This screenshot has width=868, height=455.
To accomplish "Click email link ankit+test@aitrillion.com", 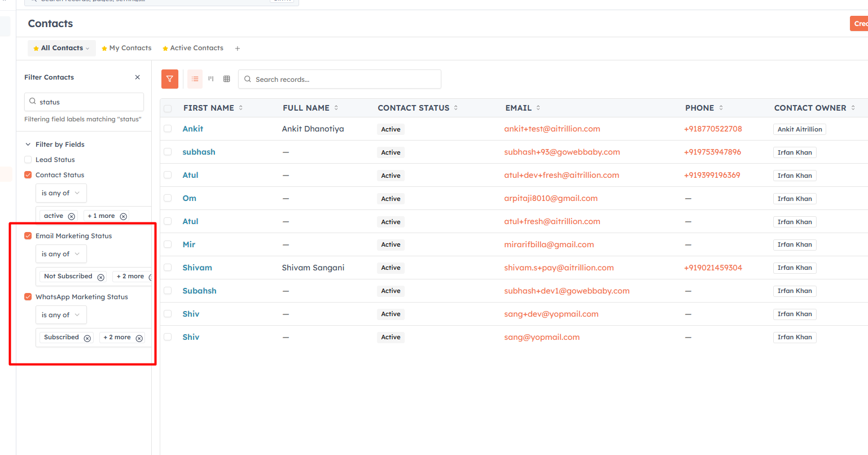I will point(552,129).
